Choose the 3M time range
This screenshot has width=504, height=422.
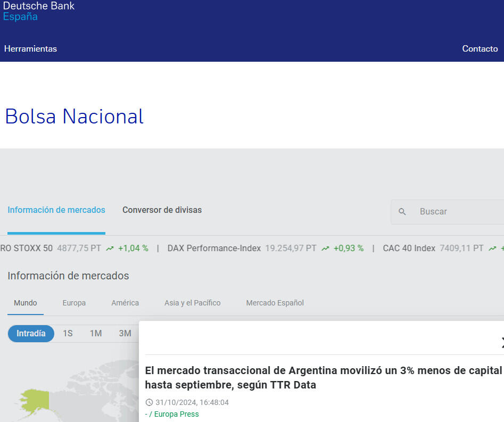[125, 334]
